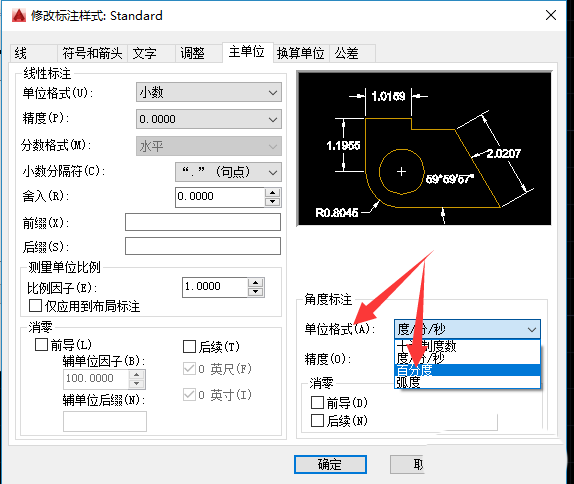The width and height of the screenshot is (574, 484).
Task: Click up arrow of 辅单位因子(B) spinner
Action: 137,375
